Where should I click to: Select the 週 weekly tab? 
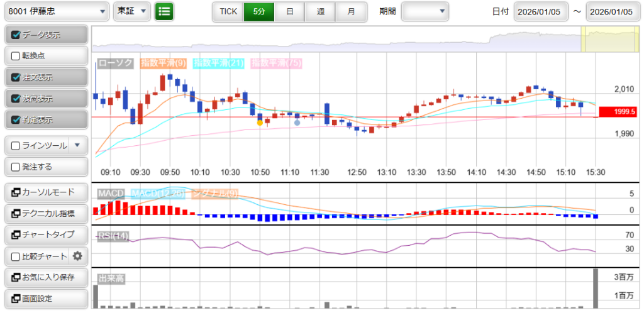320,11
